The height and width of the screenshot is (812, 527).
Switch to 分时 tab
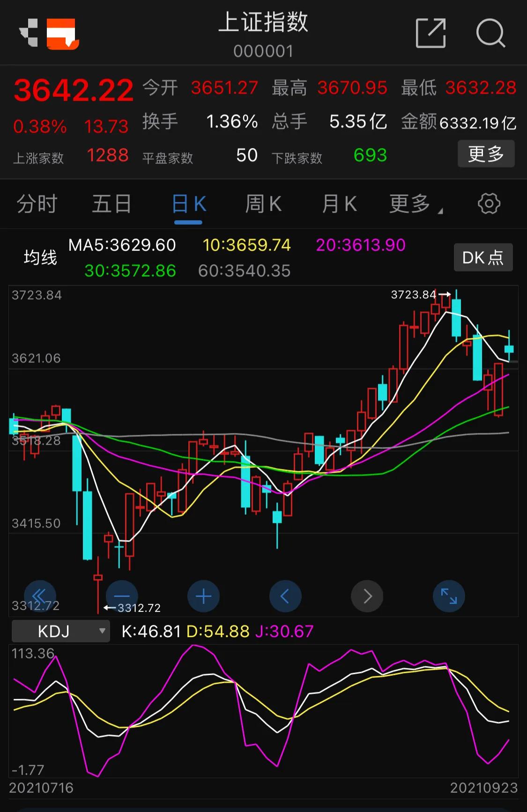pos(37,204)
